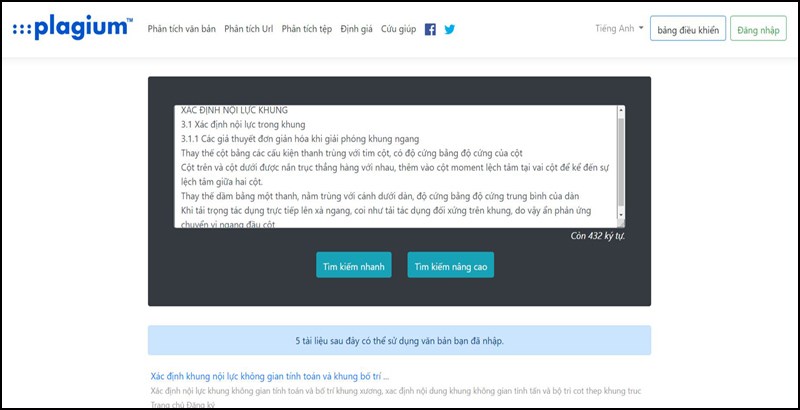Go to Định giá page

click(x=357, y=29)
